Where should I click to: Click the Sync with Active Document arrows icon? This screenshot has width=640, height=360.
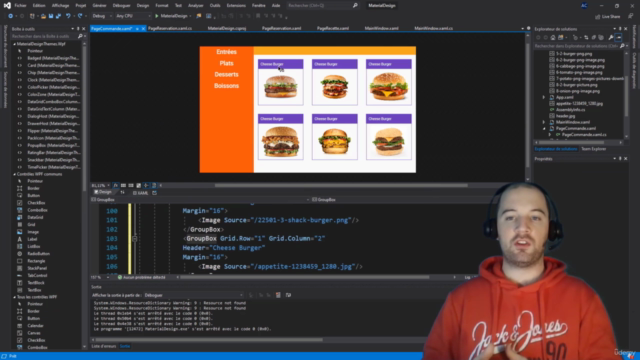[x=586, y=38]
